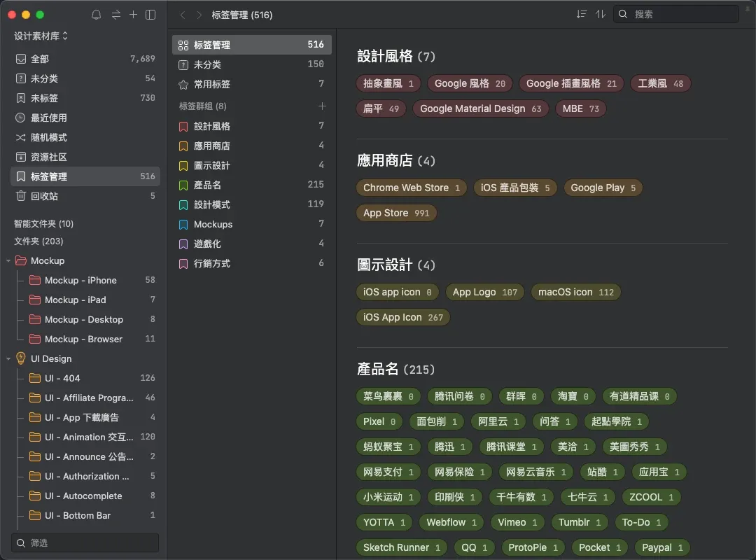The height and width of the screenshot is (560, 756).
Task: Open the sort order icon
Action: 582,15
